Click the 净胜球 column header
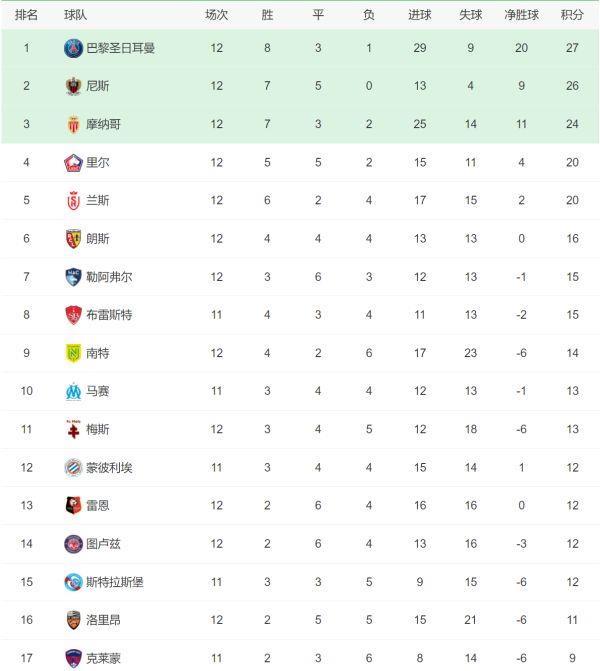 522,15
